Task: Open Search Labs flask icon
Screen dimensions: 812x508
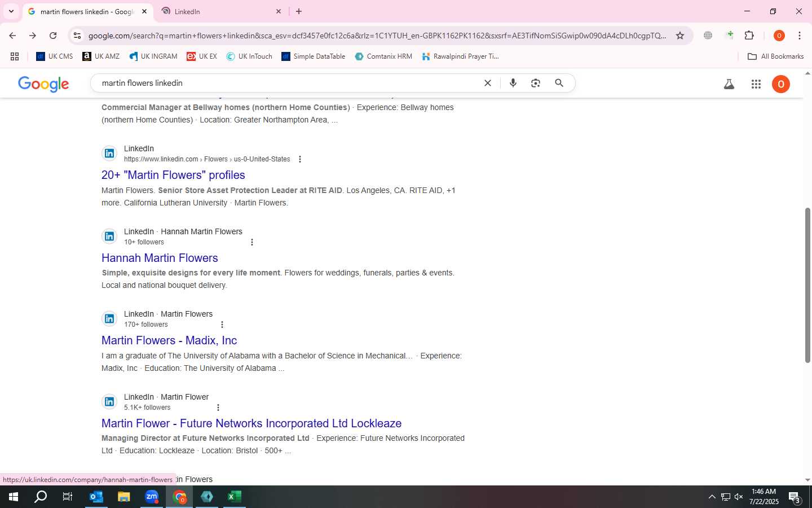Action: (x=729, y=84)
